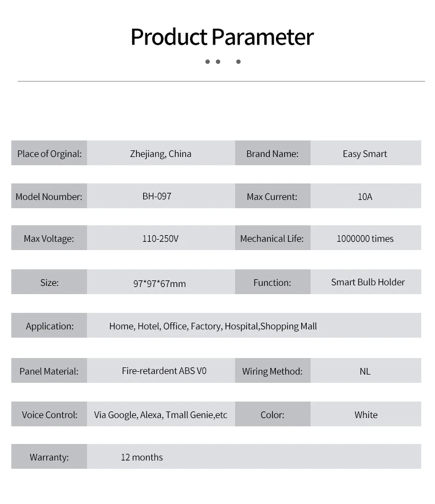Select the Zhejiang, China value cell

(161, 154)
